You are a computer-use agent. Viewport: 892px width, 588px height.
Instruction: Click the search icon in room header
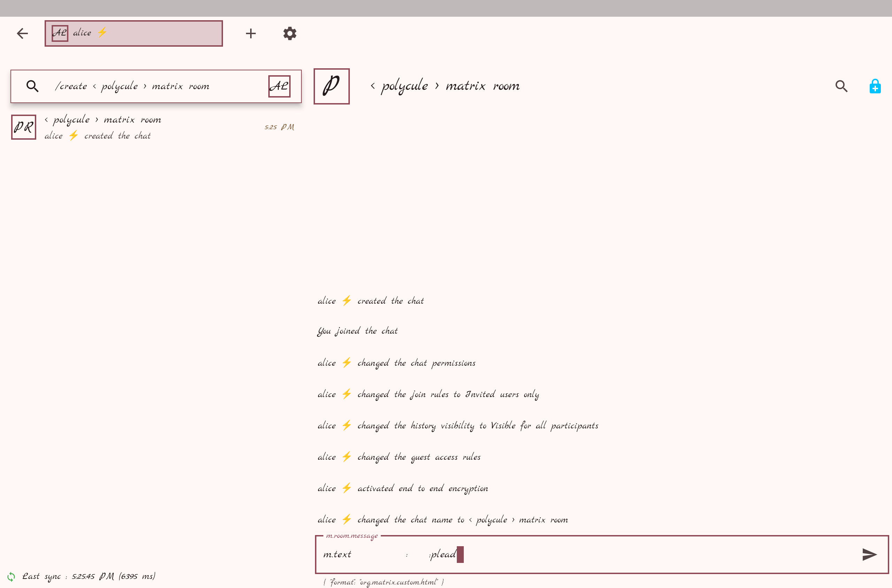pyautogui.click(x=841, y=86)
